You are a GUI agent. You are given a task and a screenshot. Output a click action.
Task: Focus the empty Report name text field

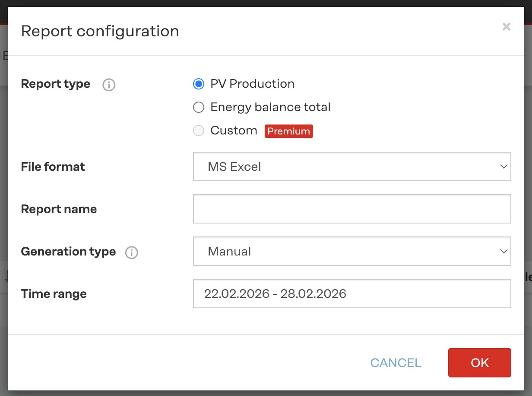point(352,209)
